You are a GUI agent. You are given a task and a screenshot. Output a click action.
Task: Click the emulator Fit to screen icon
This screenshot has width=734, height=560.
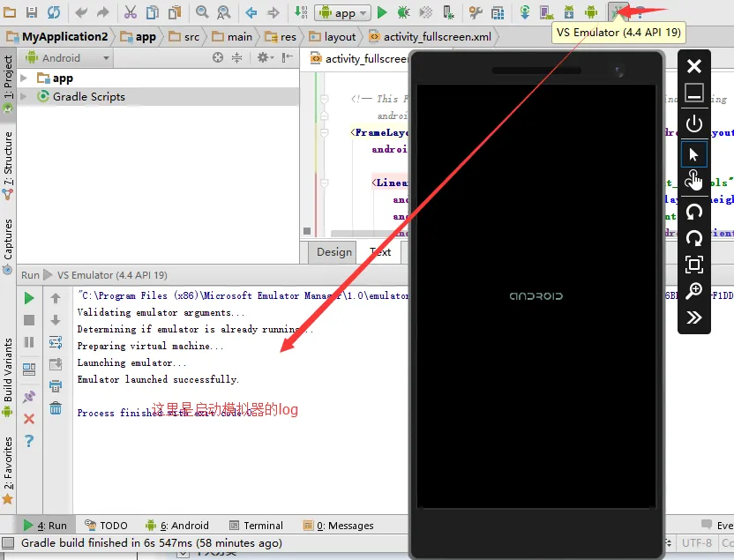pyautogui.click(x=694, y=264)
